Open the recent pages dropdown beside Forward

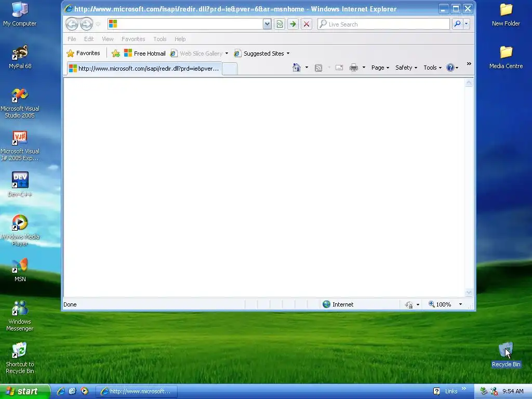98,24
